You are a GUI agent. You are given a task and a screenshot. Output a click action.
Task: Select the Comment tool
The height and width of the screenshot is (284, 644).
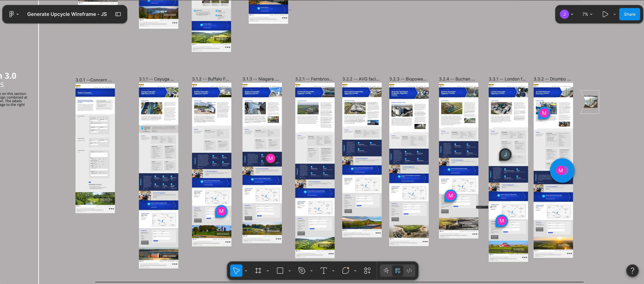(346, 271)
